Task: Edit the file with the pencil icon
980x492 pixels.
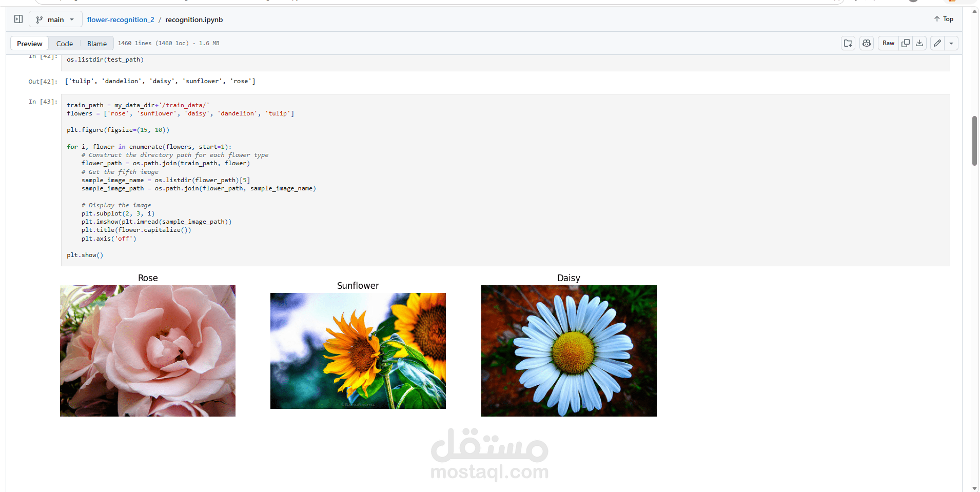Action: [937, 43]
